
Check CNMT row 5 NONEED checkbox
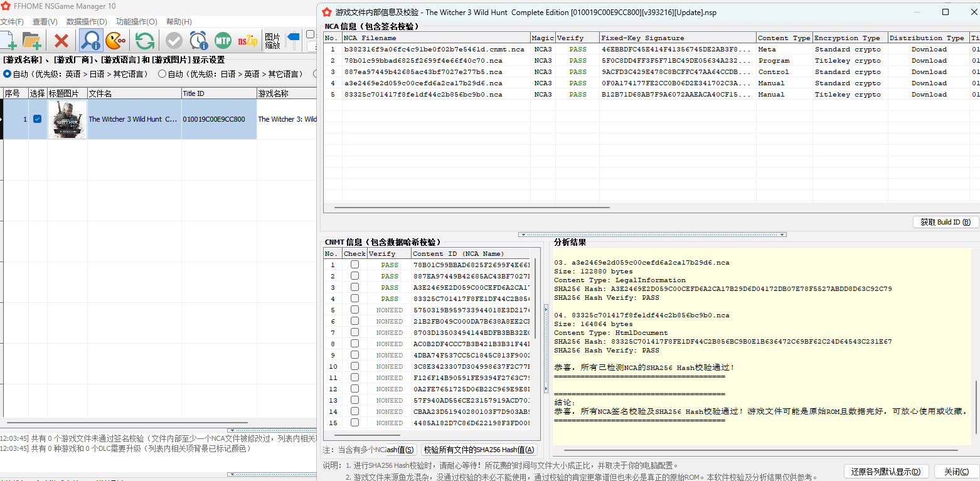pos(354,310)
